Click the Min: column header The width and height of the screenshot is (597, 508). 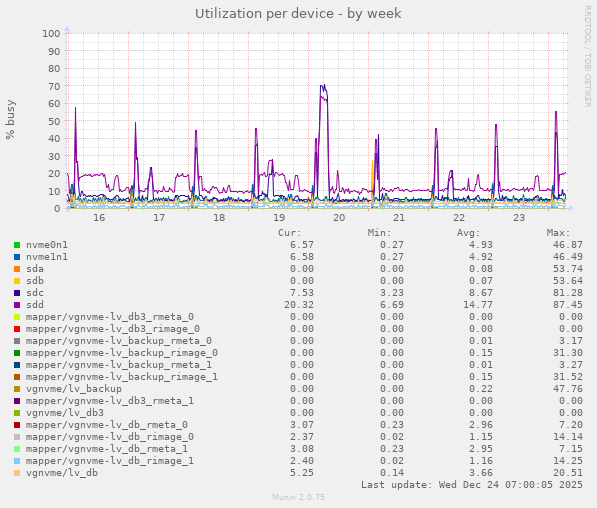click(x=380, y=233)
